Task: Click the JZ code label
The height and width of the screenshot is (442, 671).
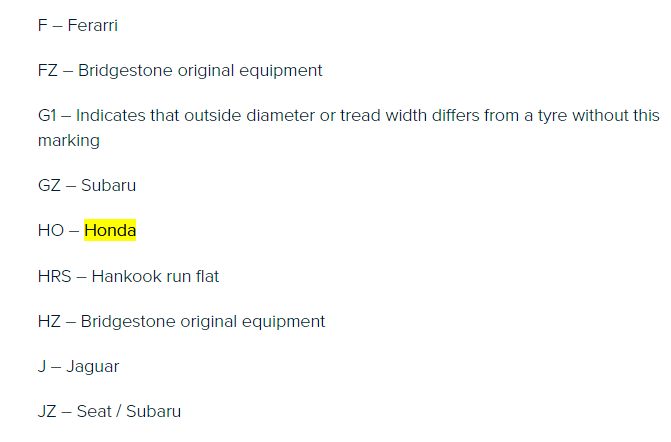Action: click(x=47, y=411)
